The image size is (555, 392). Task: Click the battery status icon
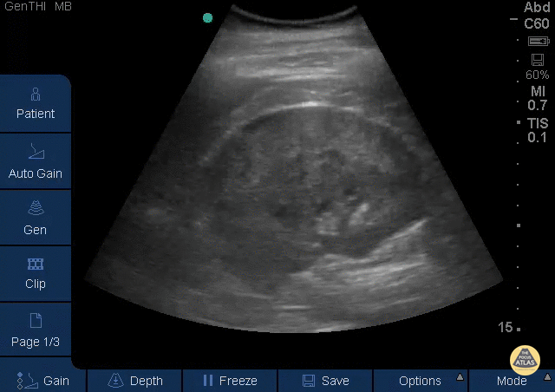[539, 41]
